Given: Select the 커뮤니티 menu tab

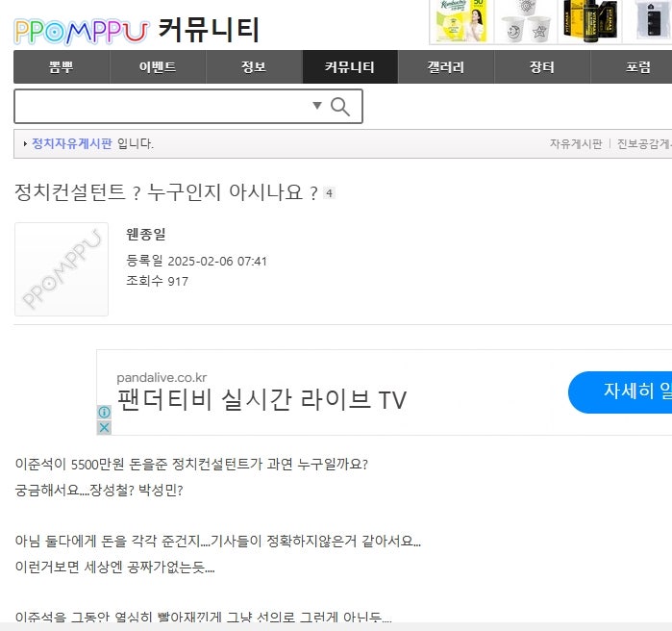Looking at the screenshot, I should pyautogui.click(x=350, y=67).
